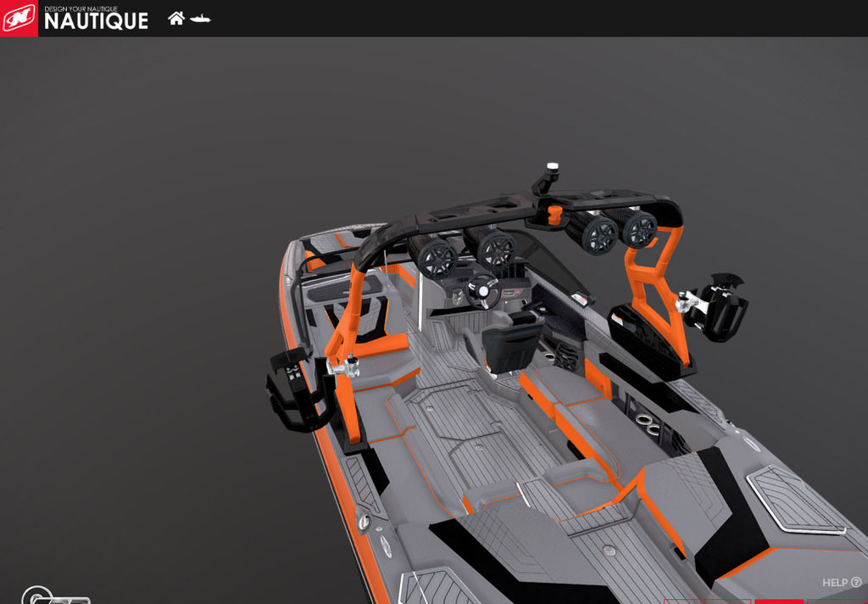
Task: Click the question mark help icon
Action: (856, 583)
